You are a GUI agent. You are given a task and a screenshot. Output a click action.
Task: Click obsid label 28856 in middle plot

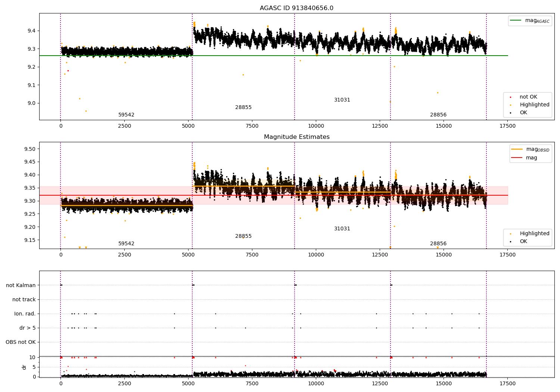pyautogui.click(x=438, y=244)
